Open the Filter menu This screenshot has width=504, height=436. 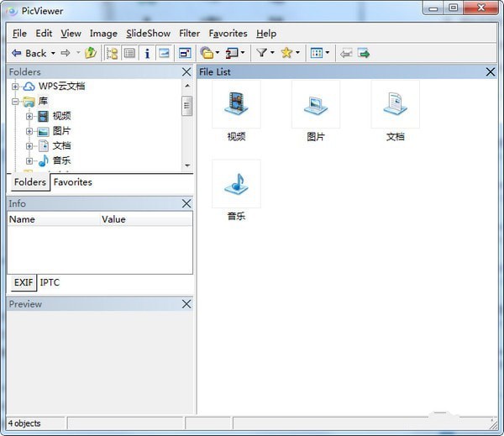(189, 34)
